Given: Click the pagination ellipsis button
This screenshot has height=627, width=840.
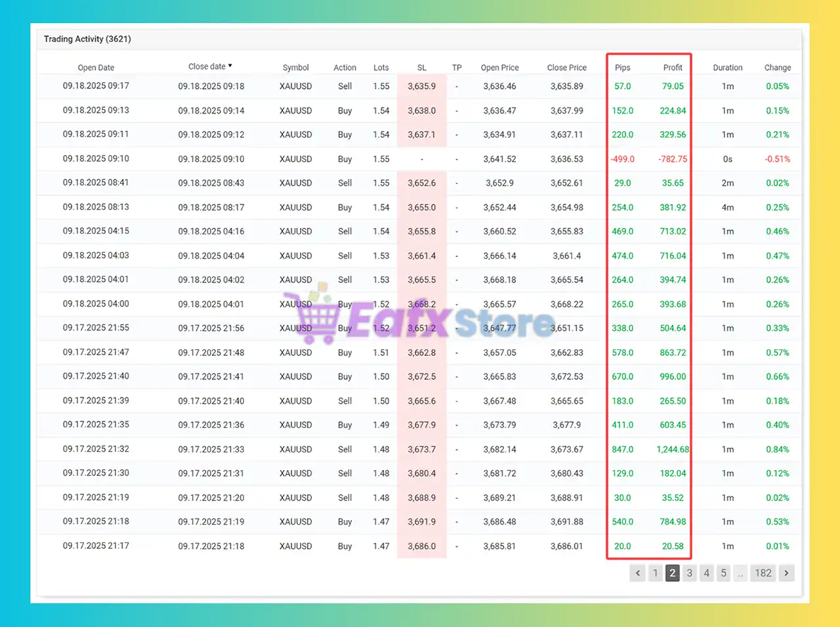Looking at the screenshot, I should point(740,573).
